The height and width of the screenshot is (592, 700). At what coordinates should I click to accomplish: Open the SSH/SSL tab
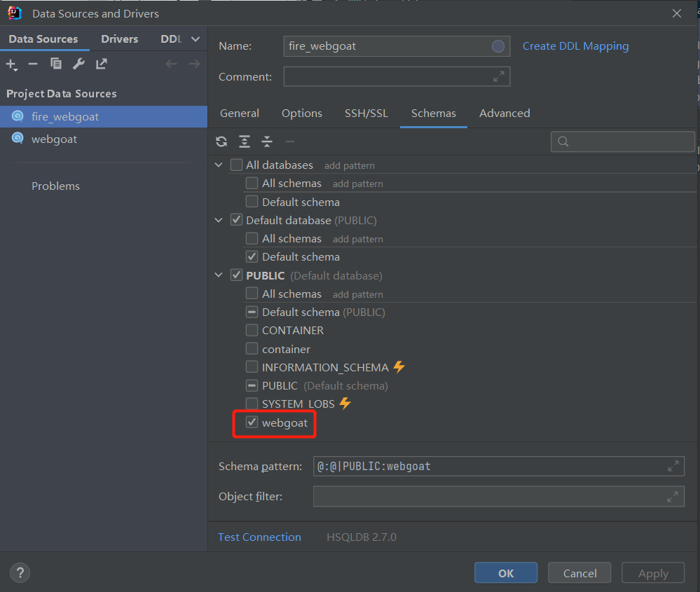point(366,113)
